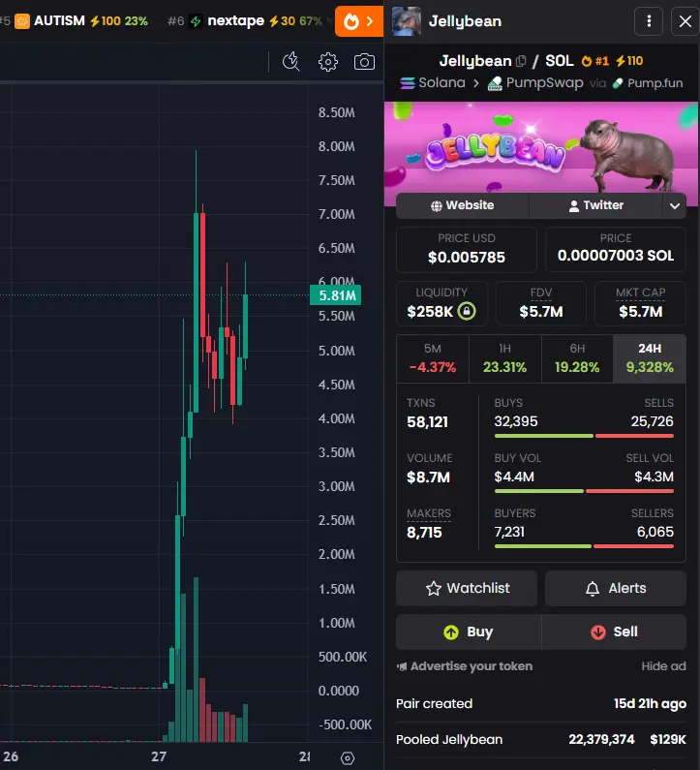This screenshot has width=700, height=770.
Task: Click the PRICE USD $0.005785 value
Action: tap(467, 258)
